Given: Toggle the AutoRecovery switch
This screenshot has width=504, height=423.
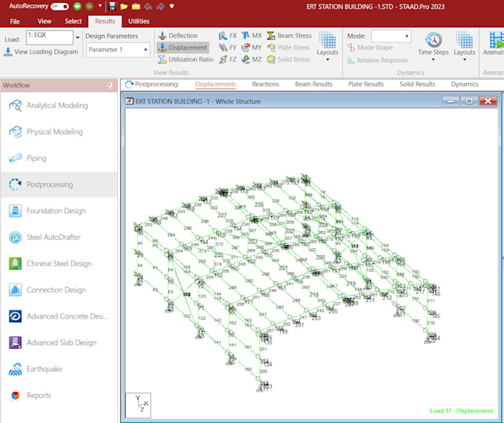Looking at the screenshot, I should coord(60,6).
